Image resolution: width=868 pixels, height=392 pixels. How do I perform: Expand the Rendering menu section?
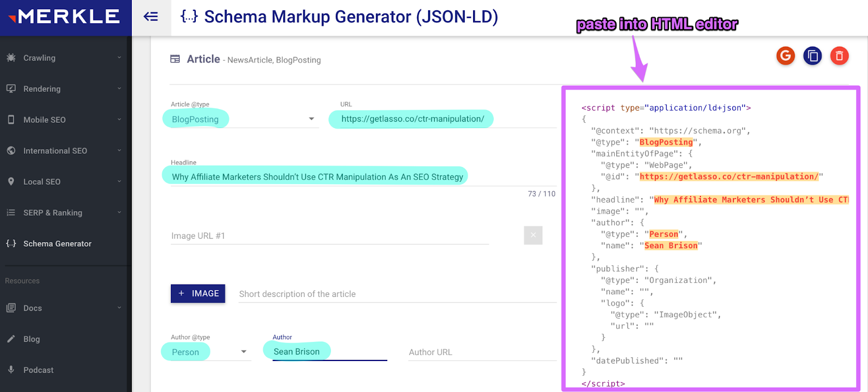click(66, 88)
